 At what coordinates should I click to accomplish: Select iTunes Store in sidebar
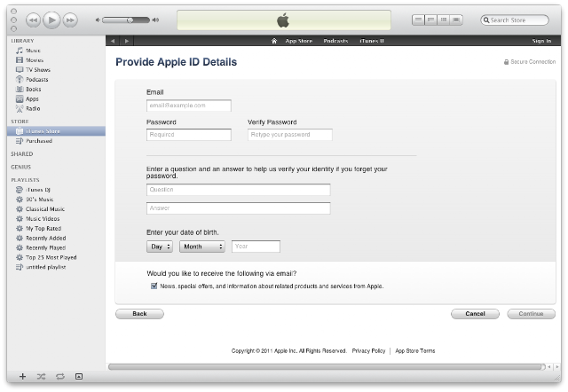pyautogui.click(x=56, y=131)
